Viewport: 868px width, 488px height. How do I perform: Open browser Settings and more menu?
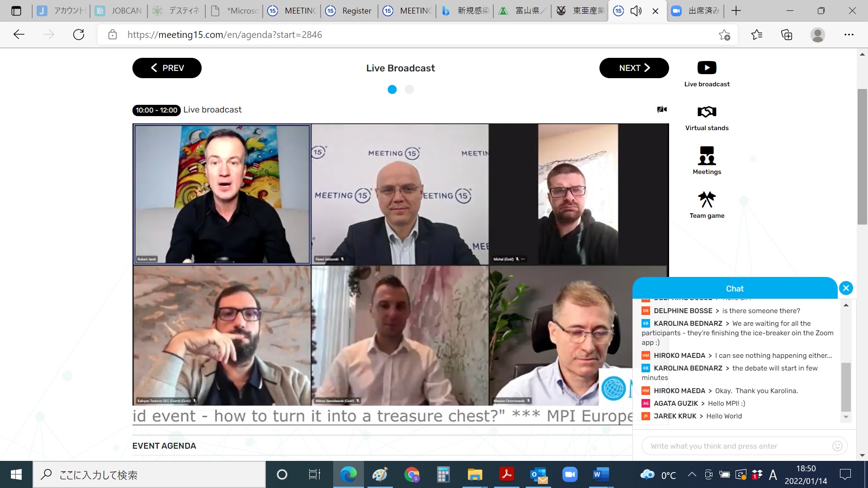849,34
